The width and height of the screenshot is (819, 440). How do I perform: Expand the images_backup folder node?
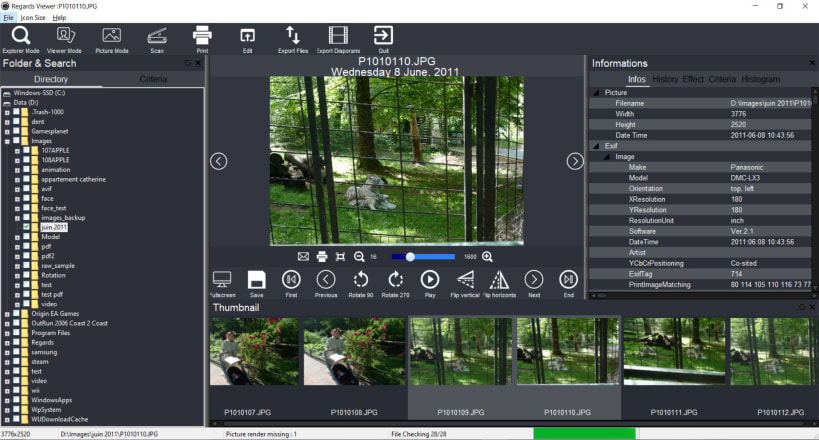[x=17, y=218]
